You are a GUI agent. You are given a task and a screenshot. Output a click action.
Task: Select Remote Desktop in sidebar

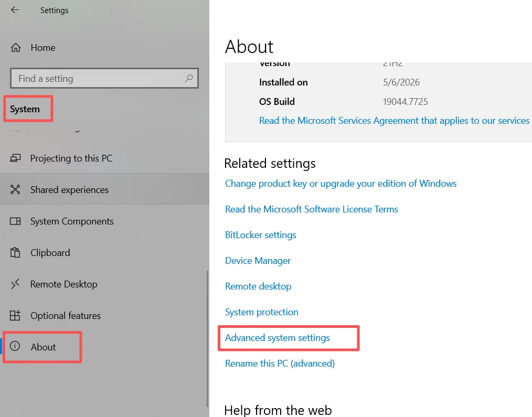coord(104,284)
